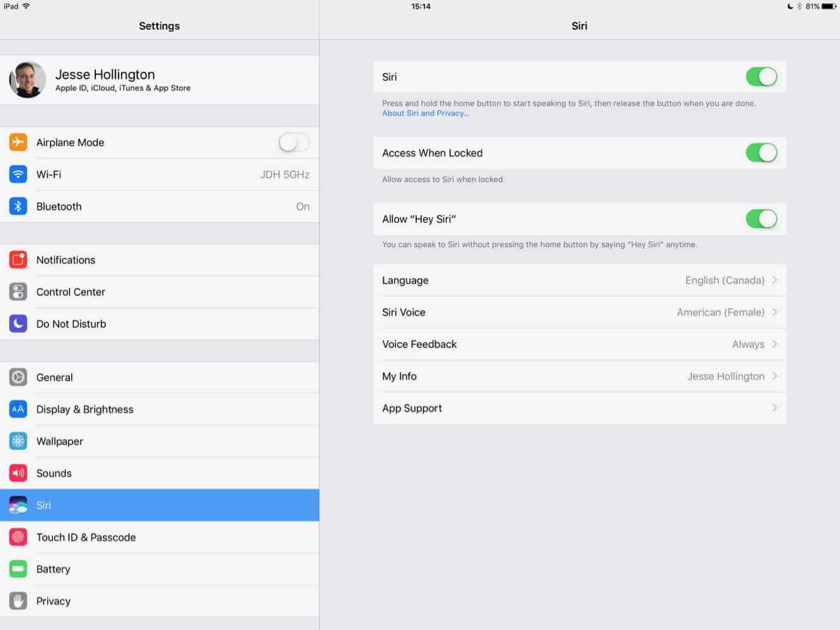This screenshot has height=630, width=840.
Task: Select Battery label in sidebar
Action: click(53, 569)
